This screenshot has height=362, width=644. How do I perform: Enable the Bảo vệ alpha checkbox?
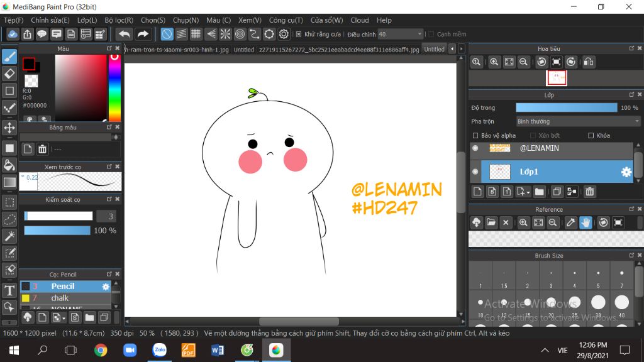pos(475,136)
